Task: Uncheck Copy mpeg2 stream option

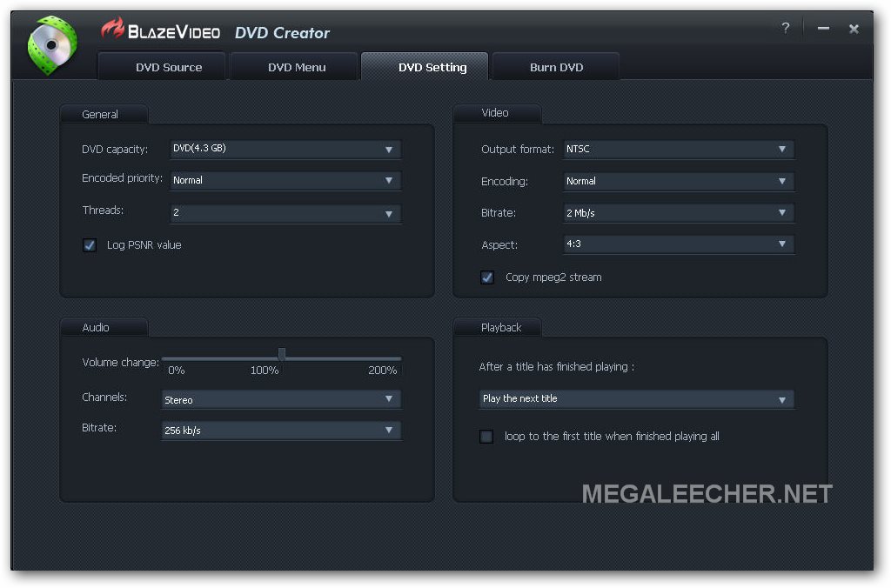Action: coord(487,277)
